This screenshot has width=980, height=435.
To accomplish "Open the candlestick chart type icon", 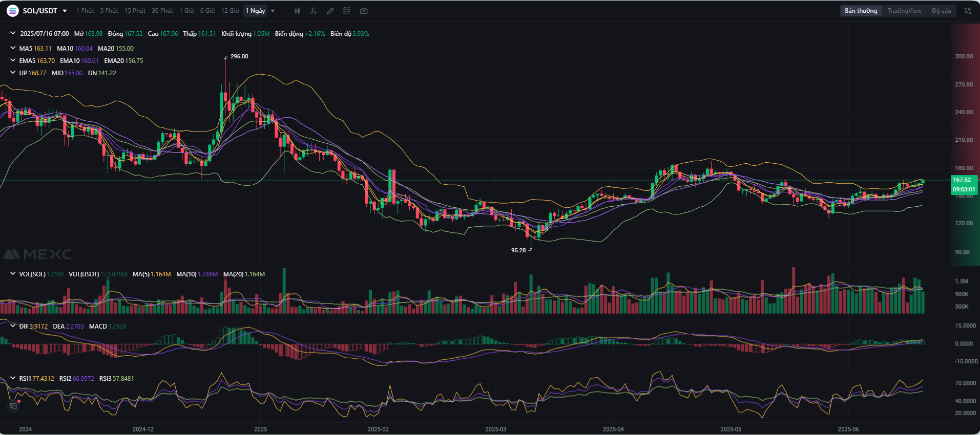I will pyautogui.click(x=297, y=11).
